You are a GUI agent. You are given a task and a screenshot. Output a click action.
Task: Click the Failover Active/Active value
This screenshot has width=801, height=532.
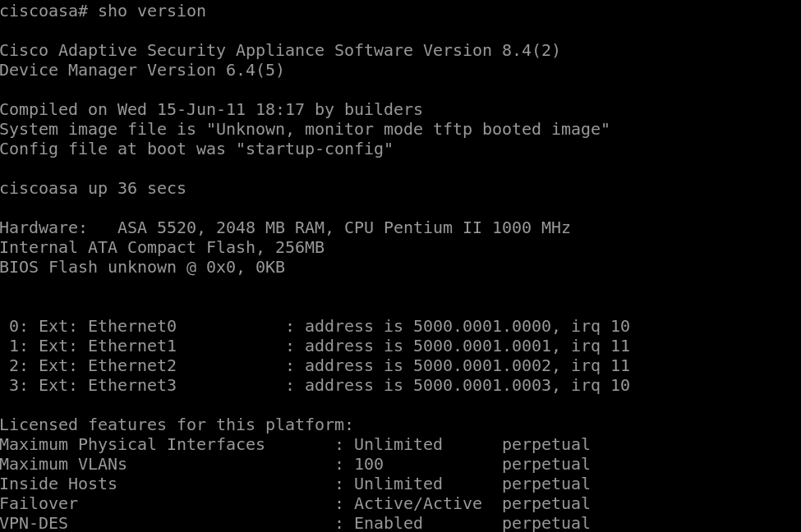point(418,504)
